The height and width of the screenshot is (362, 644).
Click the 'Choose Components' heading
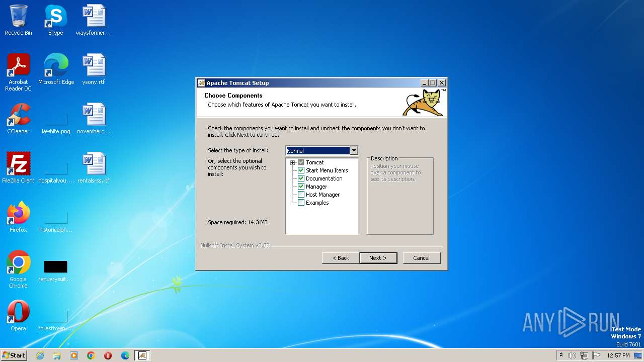[x=233, y=96]
